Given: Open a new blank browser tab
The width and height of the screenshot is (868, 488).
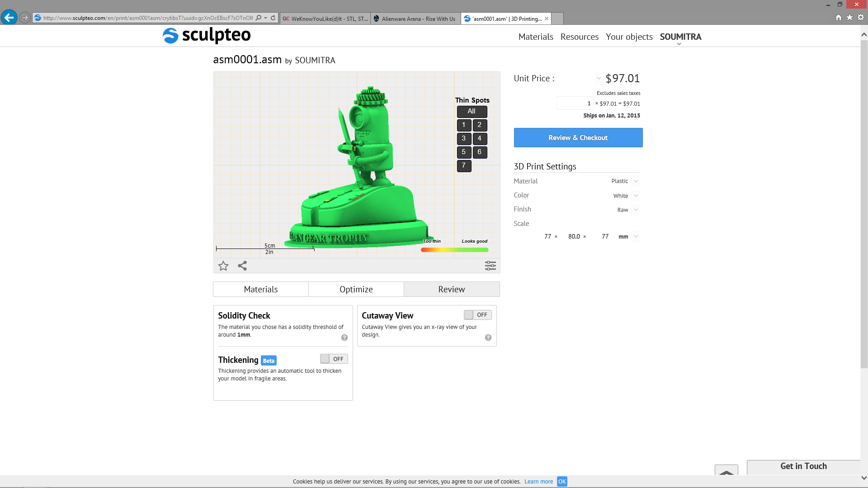Looking at the screenshot, I should point(557,19).
